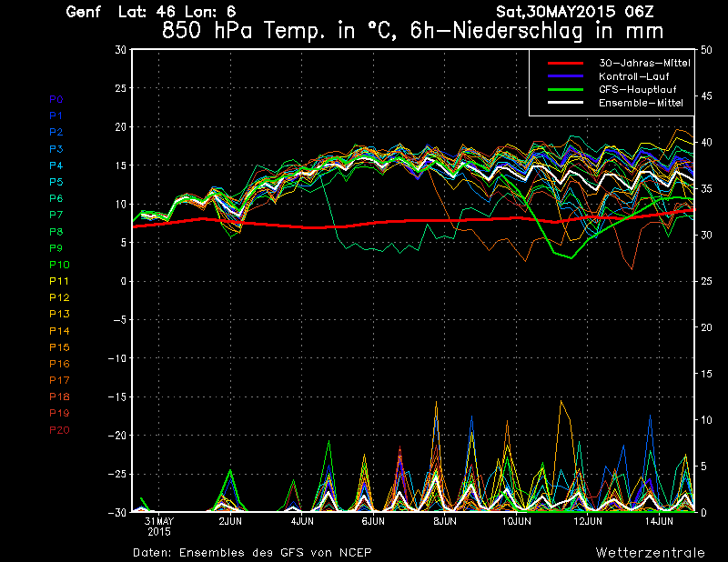728x562 pixels.
Task: Pick the P16 member label
Action: click(x=59, y=364)
